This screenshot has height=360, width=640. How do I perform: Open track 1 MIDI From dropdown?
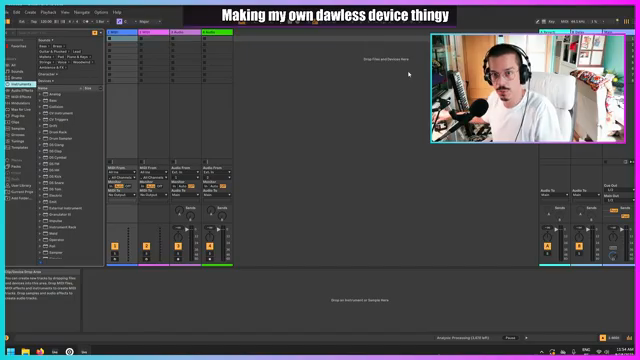[122, 172]
